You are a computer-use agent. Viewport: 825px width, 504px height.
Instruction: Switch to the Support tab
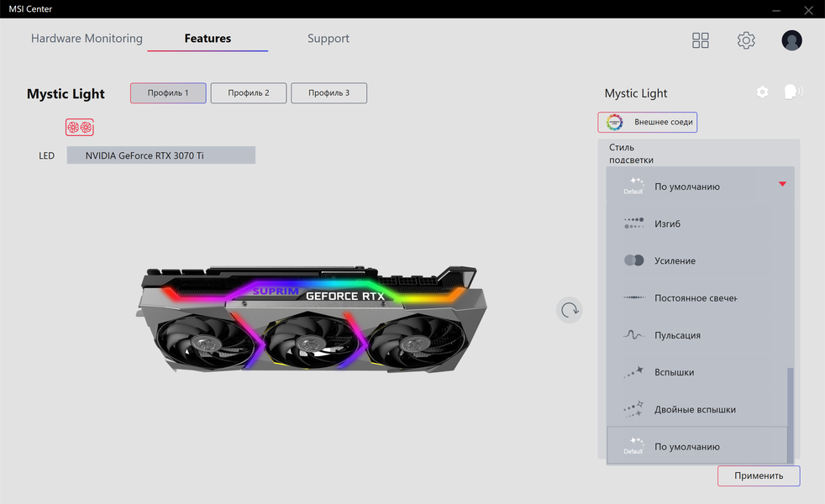click(x=328, y=39)
